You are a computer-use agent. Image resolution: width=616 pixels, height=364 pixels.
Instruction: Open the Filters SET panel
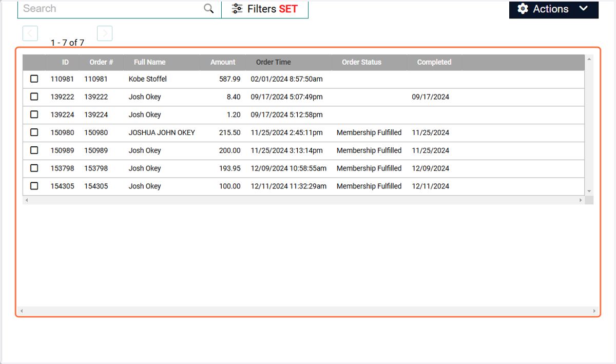point(265,9)
